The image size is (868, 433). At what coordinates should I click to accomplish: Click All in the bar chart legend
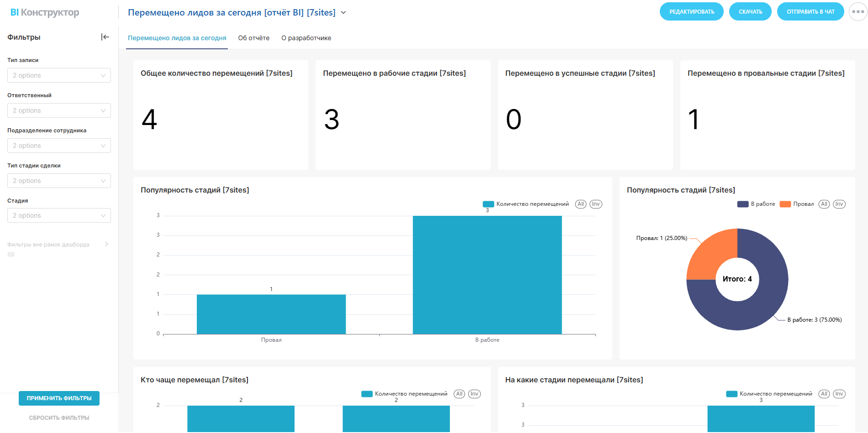580,204
